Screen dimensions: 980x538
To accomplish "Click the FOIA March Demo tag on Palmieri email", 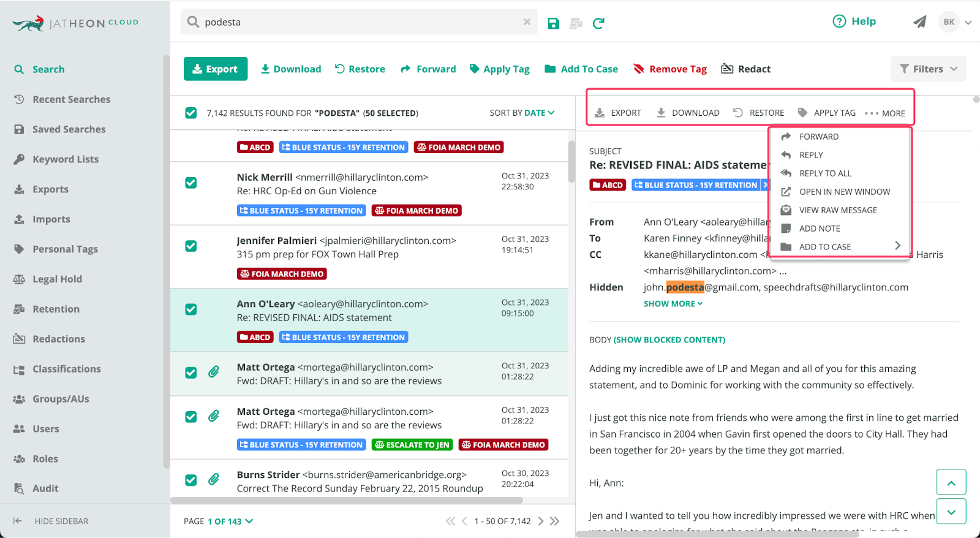I will pyautogui.click(x=282, y=274).
